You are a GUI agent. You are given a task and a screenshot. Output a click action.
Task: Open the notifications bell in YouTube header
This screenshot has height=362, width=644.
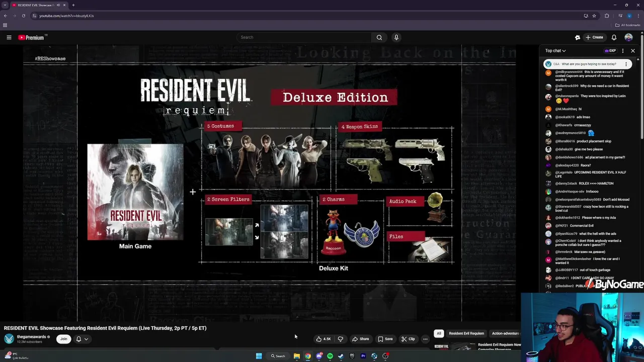[614, 37]
